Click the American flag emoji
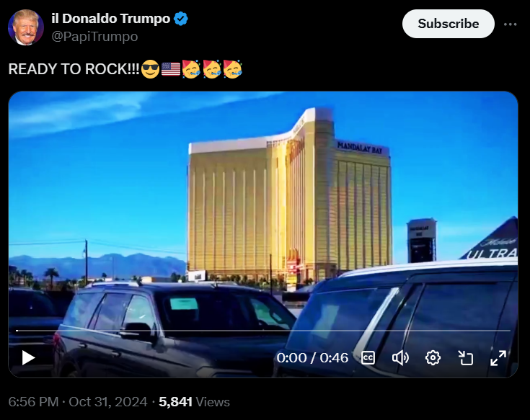 click(x=171, y=69)
